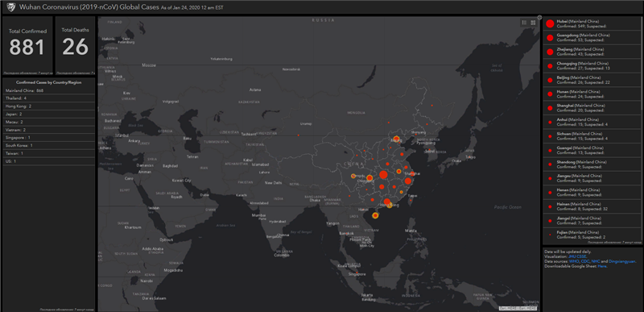
Task: Select the Jiangxi province row text
Action: [x=580, y=220]
